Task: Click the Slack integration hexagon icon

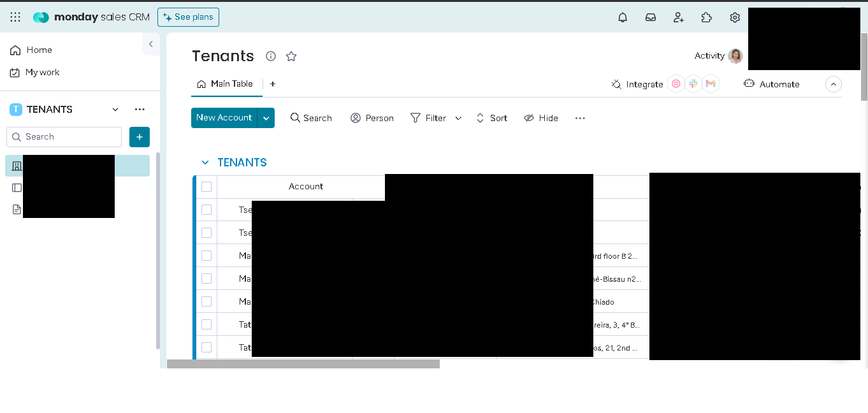Action: click(693, 84)
